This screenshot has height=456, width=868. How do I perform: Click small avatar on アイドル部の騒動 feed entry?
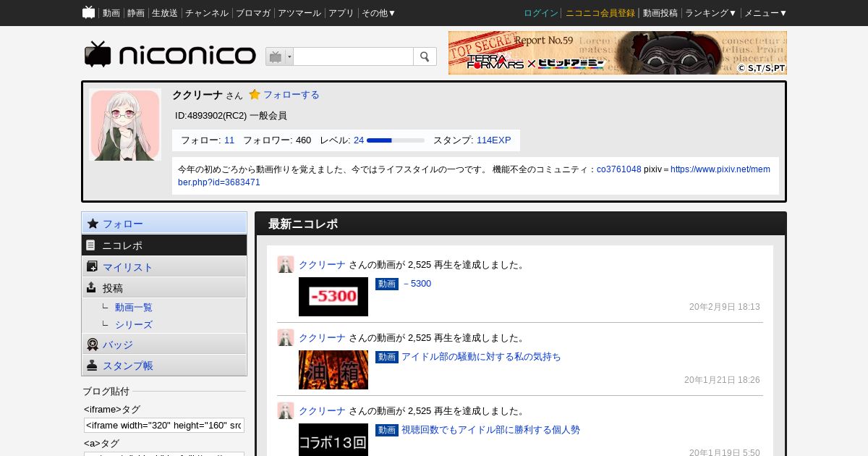click(x=286, y=337)
